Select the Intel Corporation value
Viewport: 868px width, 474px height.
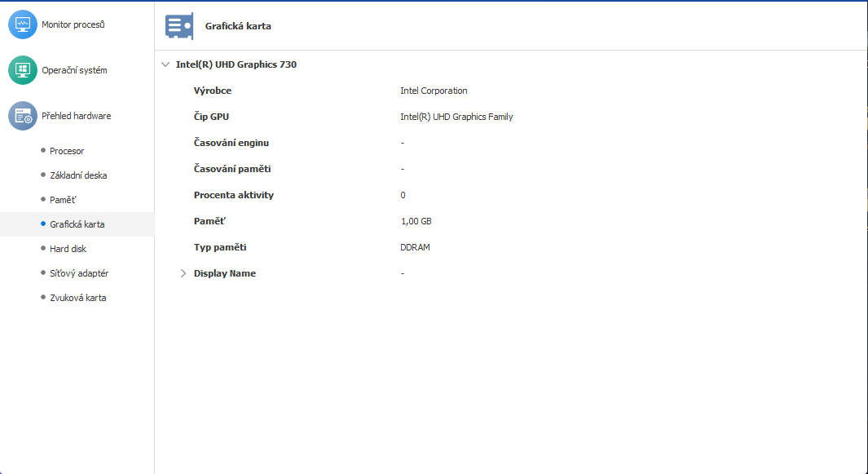[434, 91]
